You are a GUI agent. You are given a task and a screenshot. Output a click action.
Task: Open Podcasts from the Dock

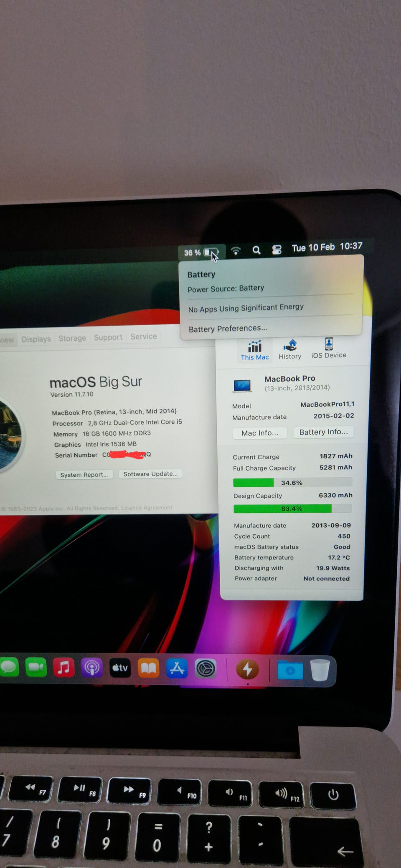pyautogui.click(x=91, y=668)
